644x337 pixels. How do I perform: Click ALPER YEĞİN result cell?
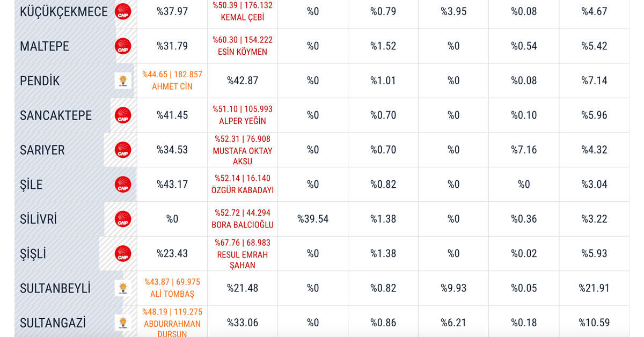(243, 115)
